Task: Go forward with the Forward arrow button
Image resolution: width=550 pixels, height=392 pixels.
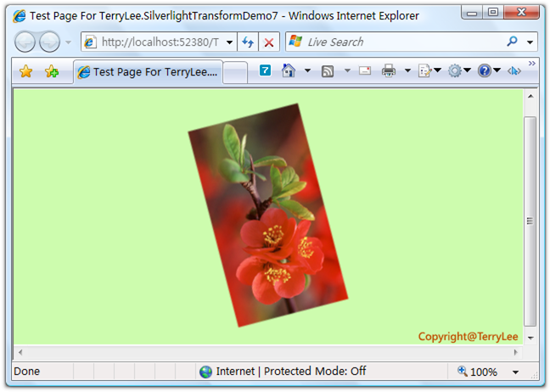Action: click(x=49, y=42)
